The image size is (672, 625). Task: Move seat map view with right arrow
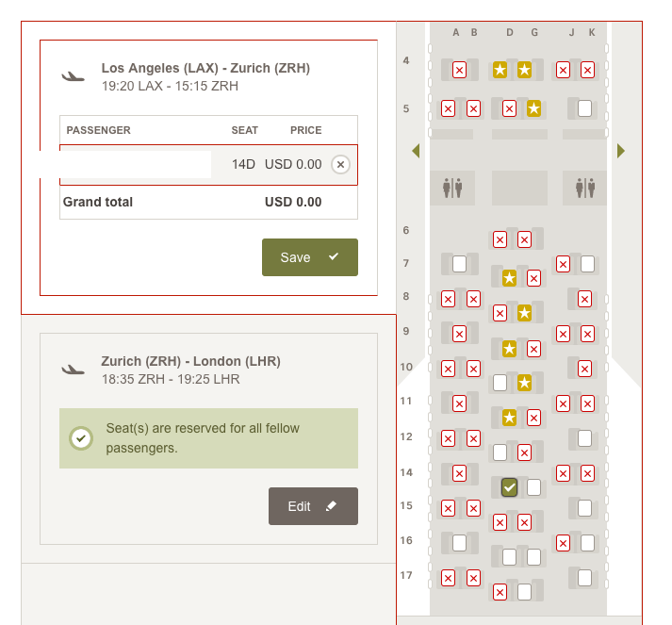(x=620, y=151)
